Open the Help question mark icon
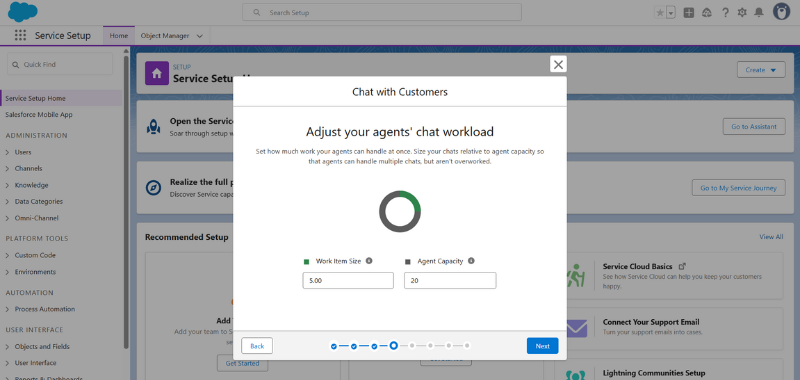This screenshot has height=380, width=800. pos(725,13)
